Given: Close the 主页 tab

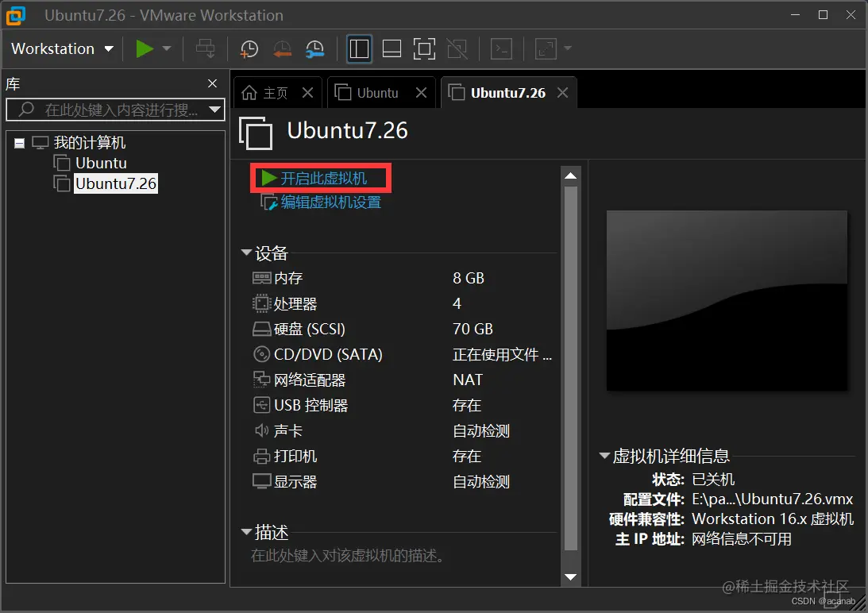Looking at the screenshot, I should click(x=308, y=92).
